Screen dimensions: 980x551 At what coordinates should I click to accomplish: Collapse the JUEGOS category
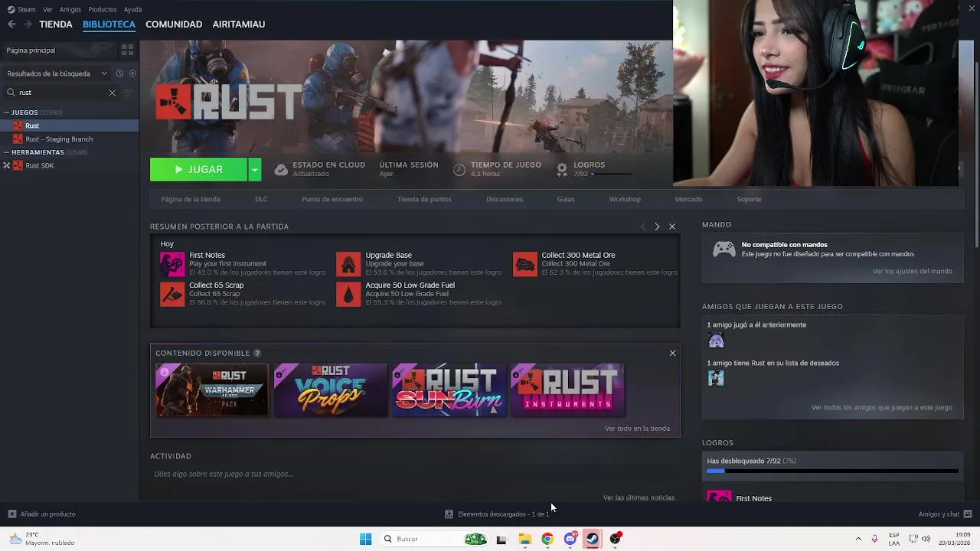[6, 112]
